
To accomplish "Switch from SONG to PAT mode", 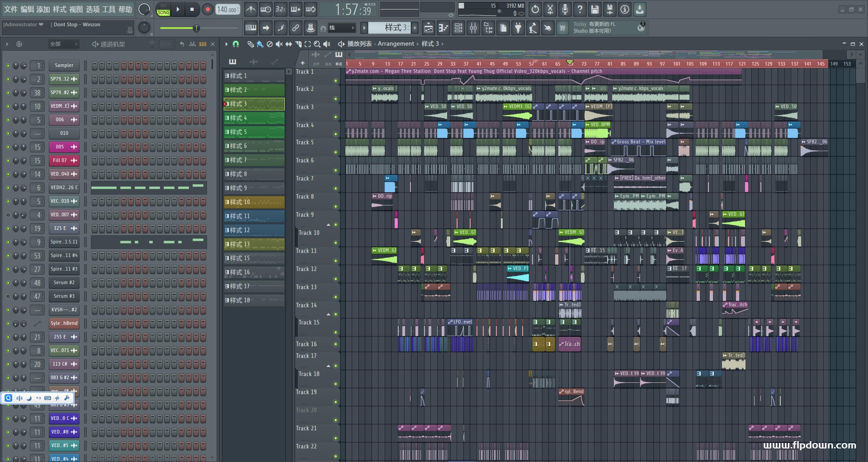I will click(163, 5).
